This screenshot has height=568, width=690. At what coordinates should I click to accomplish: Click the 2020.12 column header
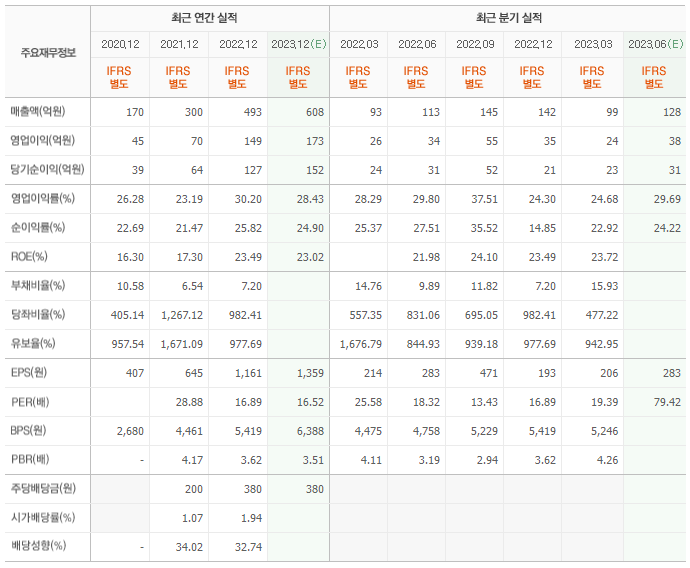tap(120, 44)
